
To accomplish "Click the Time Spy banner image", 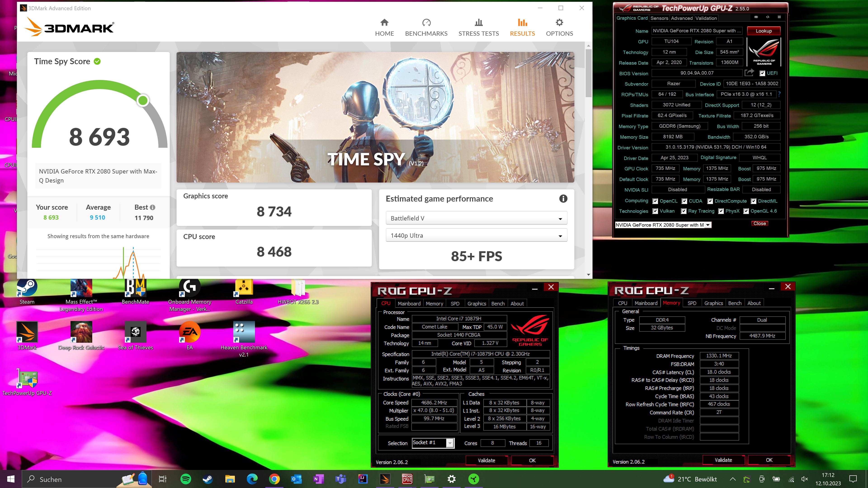I will coord(375,117).
